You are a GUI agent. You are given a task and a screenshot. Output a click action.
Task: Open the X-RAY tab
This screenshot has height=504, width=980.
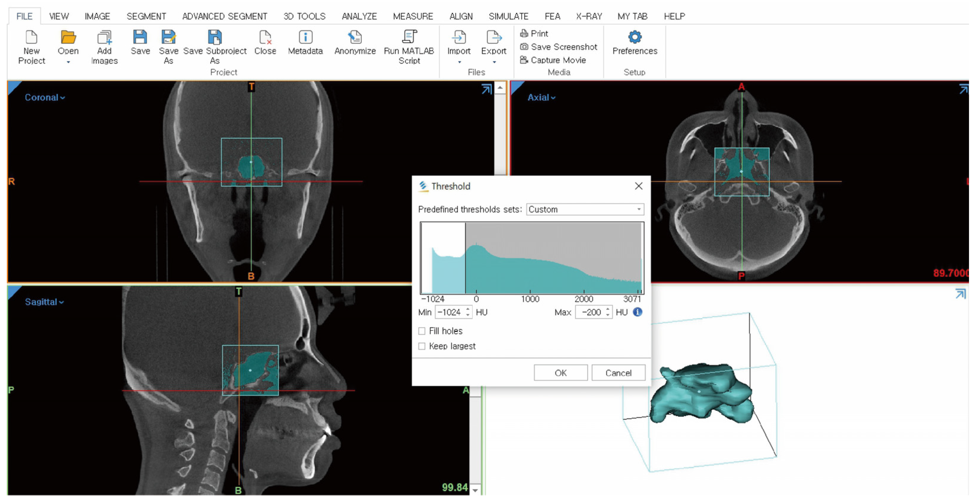tap(589, 16)
